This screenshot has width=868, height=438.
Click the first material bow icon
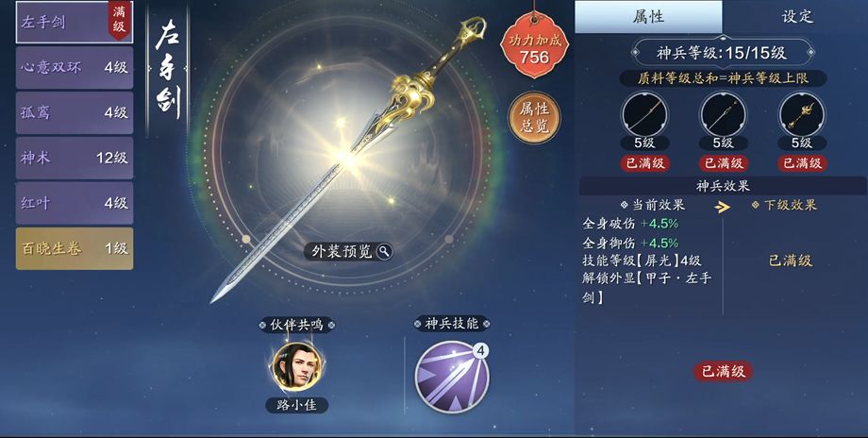644,115
